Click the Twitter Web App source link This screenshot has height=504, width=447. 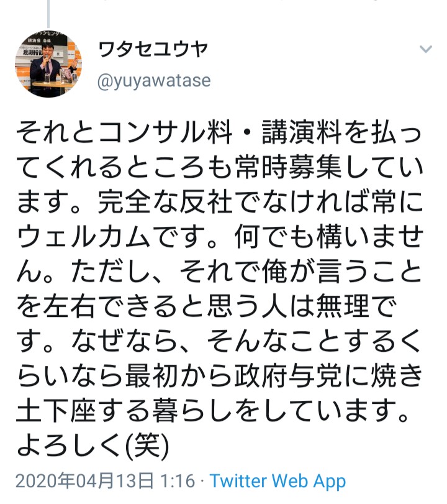coord(278,481)
